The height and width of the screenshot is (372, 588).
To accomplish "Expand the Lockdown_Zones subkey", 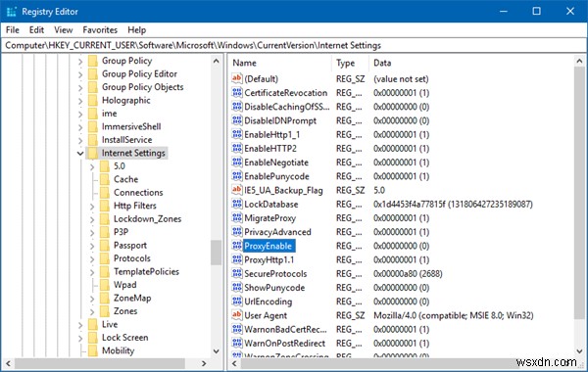I will (92, 219).
